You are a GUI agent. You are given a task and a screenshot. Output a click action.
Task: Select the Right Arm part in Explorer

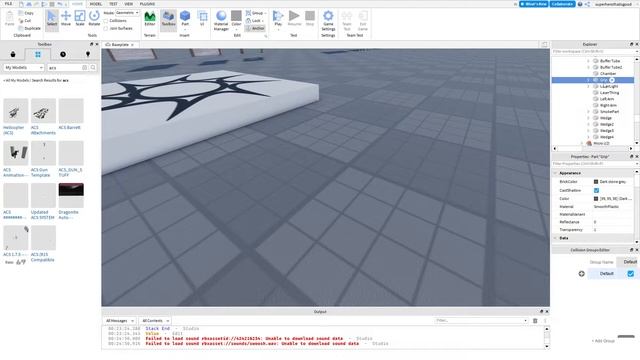(608, 105)
